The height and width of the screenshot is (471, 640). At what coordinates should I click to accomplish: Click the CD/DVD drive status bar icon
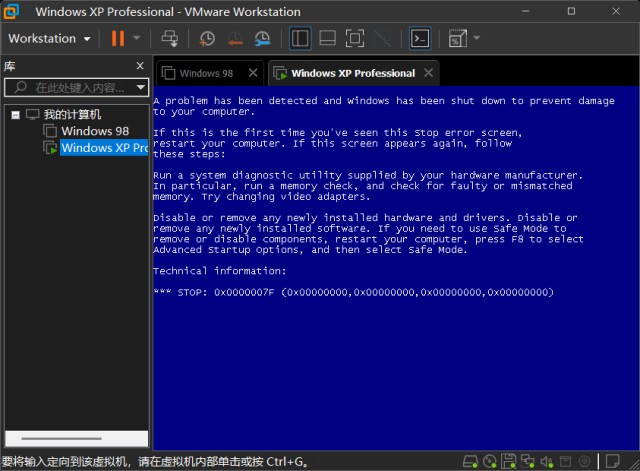pyautogui.click(x=489, y=462)
